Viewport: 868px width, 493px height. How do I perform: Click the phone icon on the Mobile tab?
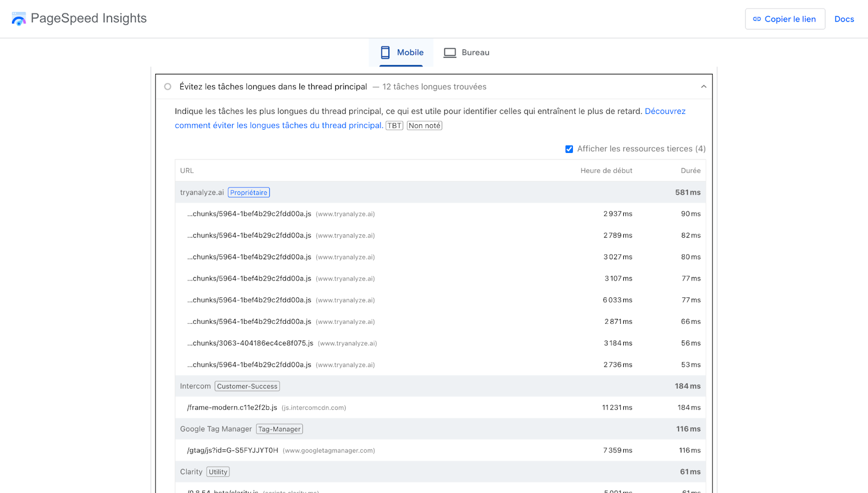(385, 52)
